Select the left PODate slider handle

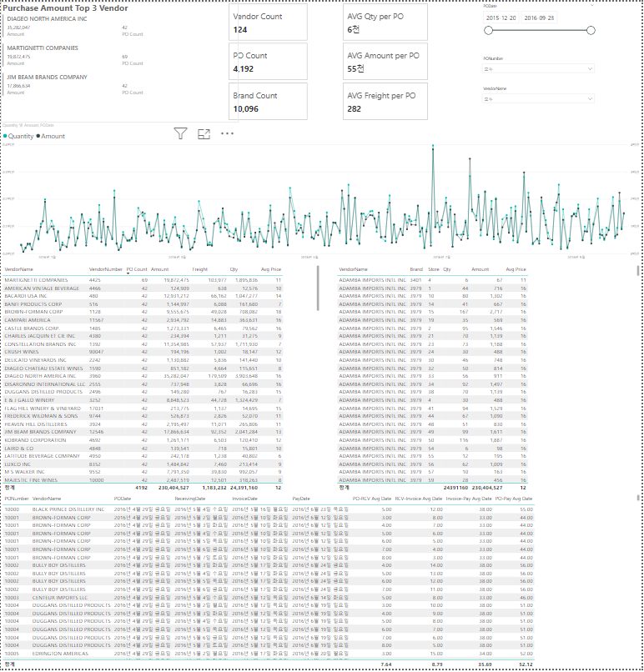(488, 30)
